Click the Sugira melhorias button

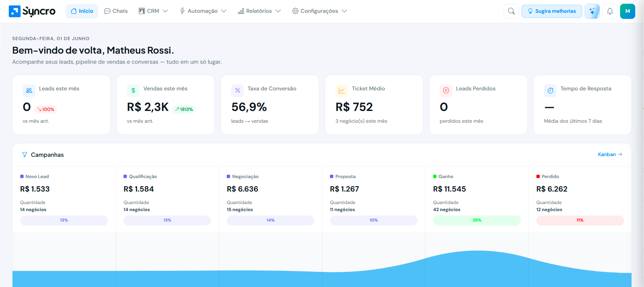pyautogui.click(x=552, y=11)
